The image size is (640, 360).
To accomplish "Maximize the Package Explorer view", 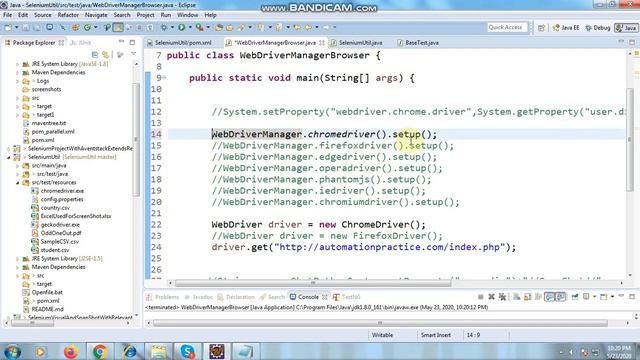I will [132, 42].
